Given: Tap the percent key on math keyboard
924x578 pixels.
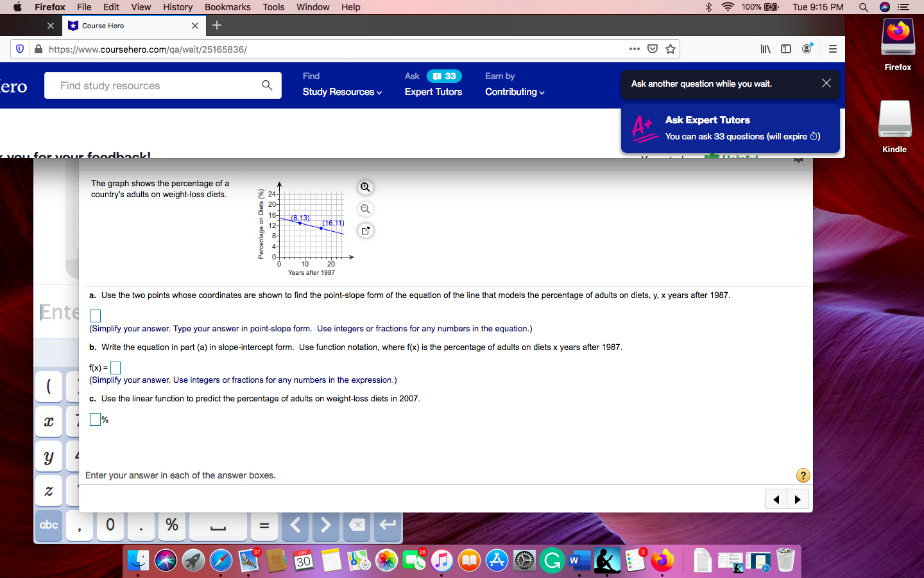Looking at the screenshot, I should click(x=172, y=525).
